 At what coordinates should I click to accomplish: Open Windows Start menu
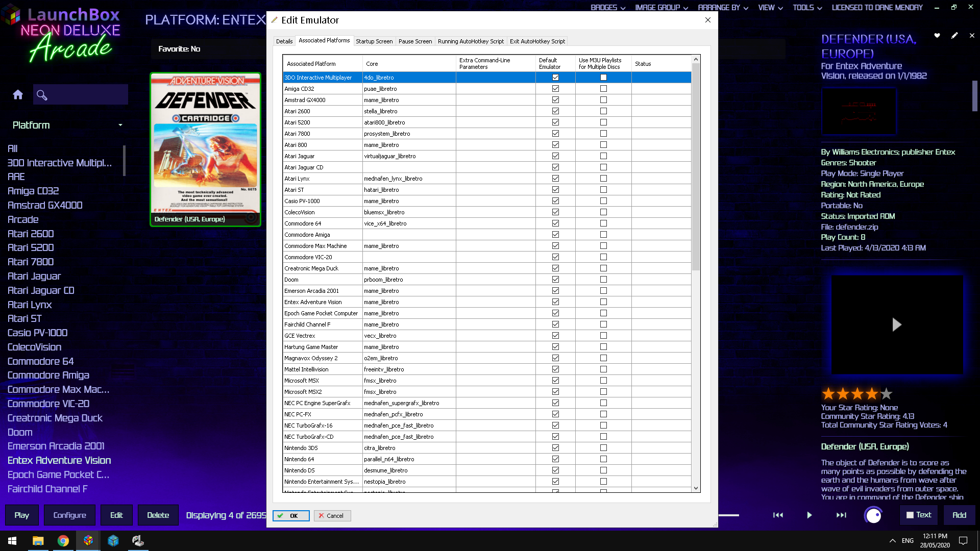click(x=12, y=541)
